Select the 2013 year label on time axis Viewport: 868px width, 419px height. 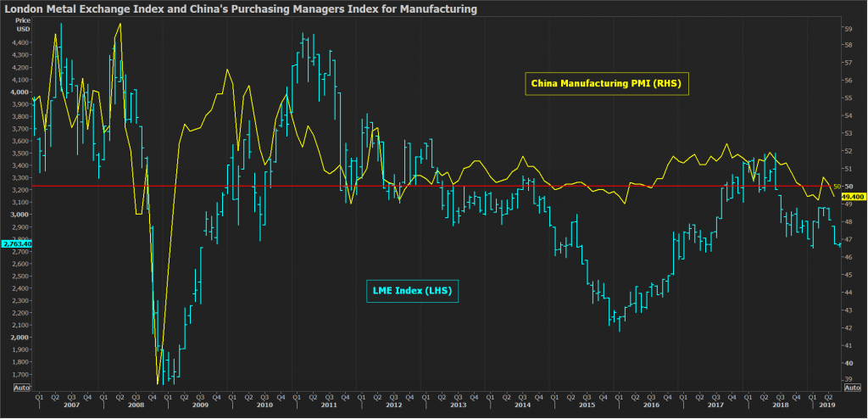pos(457,405)
